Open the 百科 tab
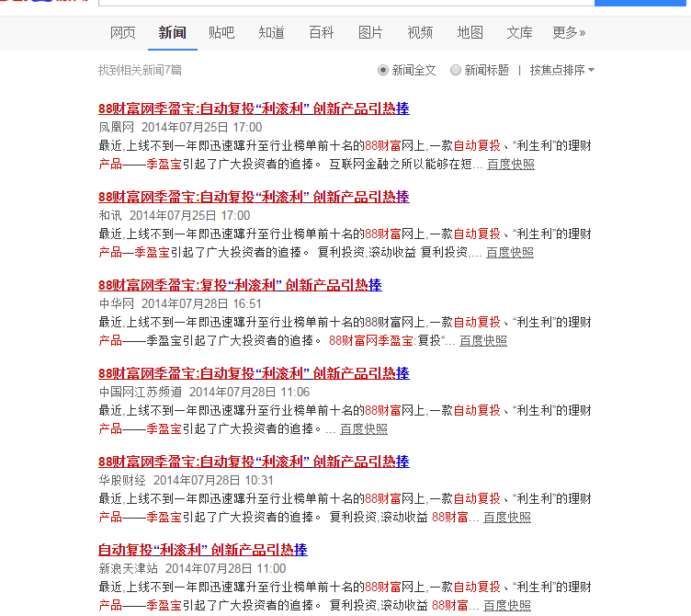 click(322, 32)
